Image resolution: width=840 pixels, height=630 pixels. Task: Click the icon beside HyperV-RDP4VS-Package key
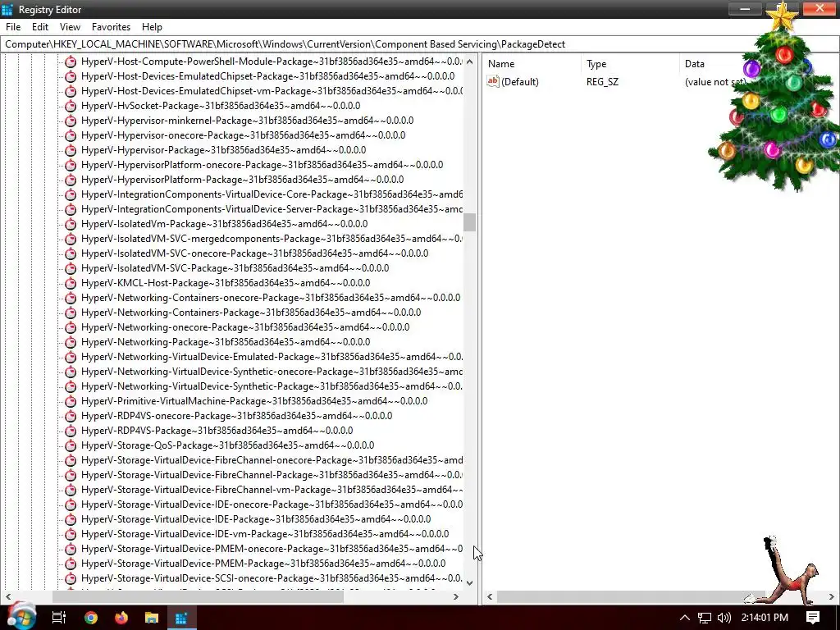click(71, 431)
